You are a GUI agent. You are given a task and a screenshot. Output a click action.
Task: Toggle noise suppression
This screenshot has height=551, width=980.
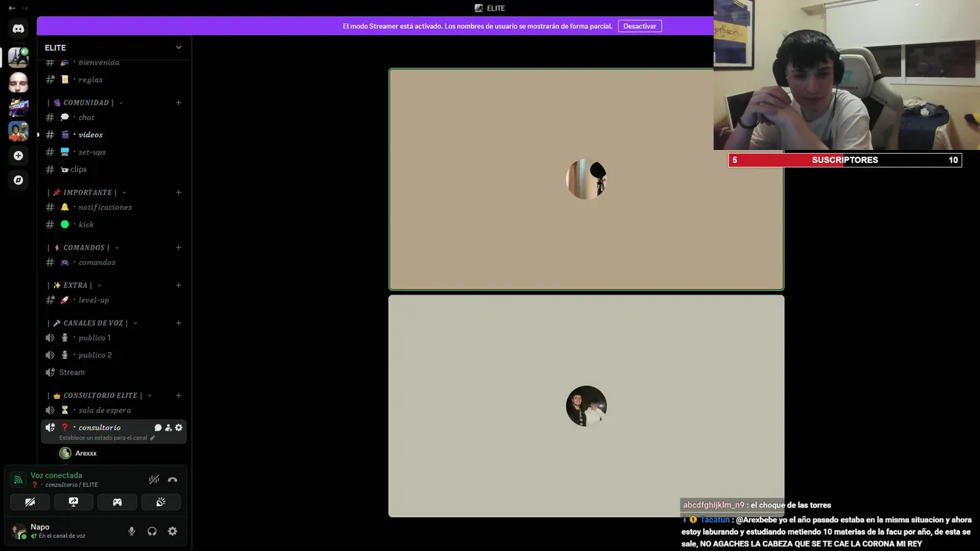tap(154, 480)
